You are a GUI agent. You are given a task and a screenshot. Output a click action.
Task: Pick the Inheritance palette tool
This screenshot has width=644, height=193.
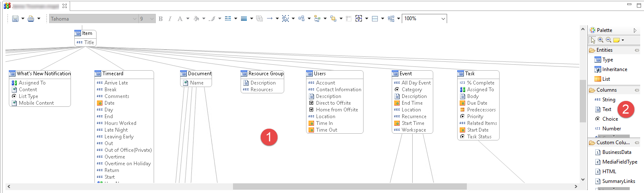click(611, 69)
